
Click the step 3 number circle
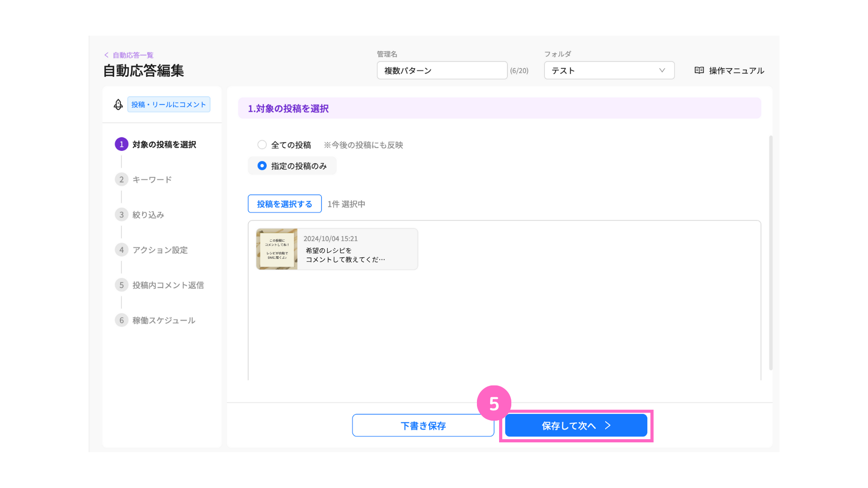[x=122, y=215]
